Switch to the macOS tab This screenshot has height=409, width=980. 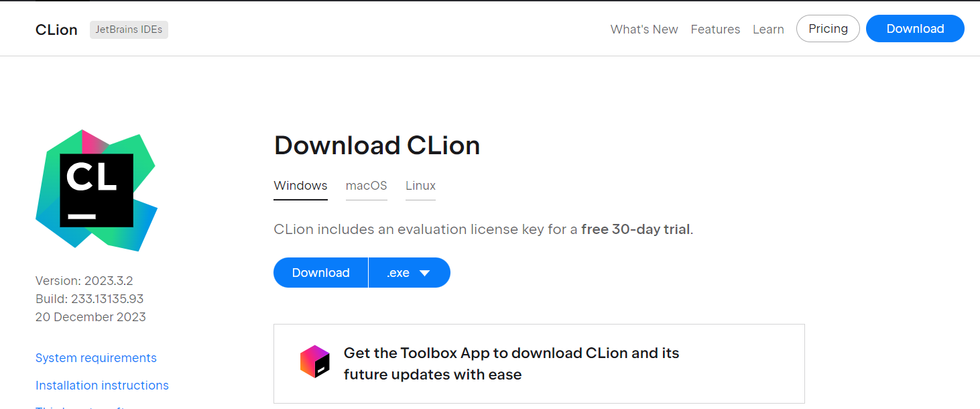(367, 186)
